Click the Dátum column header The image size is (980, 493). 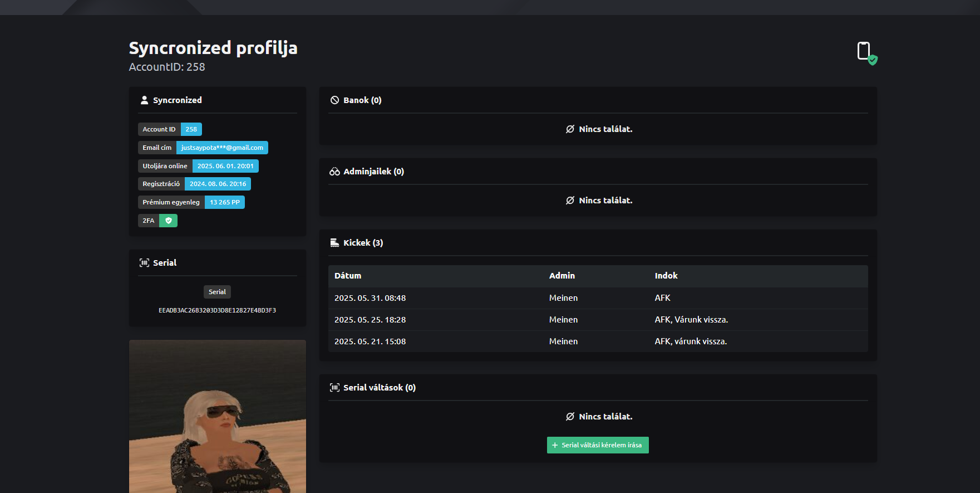click(348, 276)
